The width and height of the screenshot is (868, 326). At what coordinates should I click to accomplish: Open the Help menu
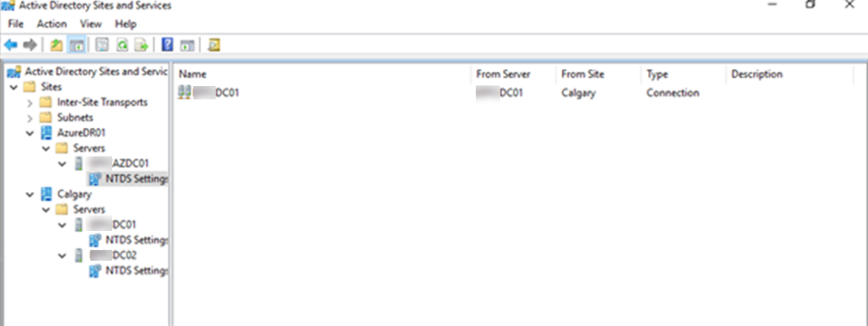pyautogui.click(x=126, y=24)
